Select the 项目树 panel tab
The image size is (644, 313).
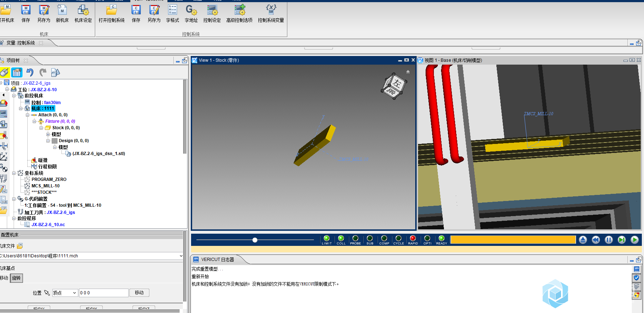pyautogui.click(x=14, y=60)
